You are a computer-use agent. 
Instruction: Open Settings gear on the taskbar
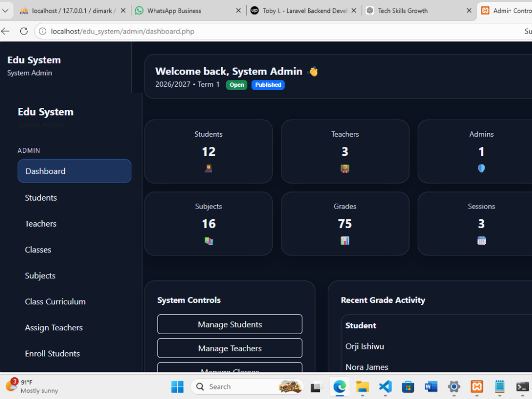[454, 386]
